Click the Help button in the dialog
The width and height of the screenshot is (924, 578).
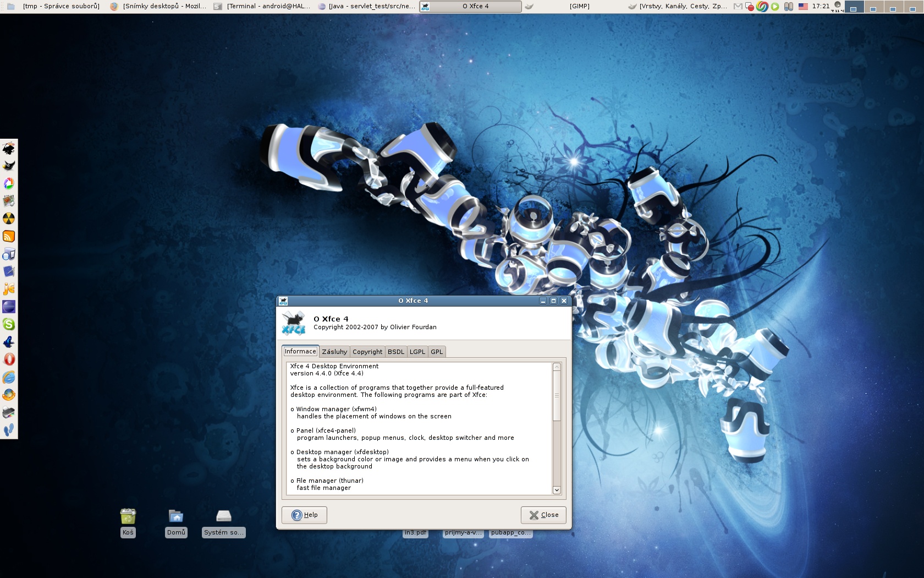[304, 515]
